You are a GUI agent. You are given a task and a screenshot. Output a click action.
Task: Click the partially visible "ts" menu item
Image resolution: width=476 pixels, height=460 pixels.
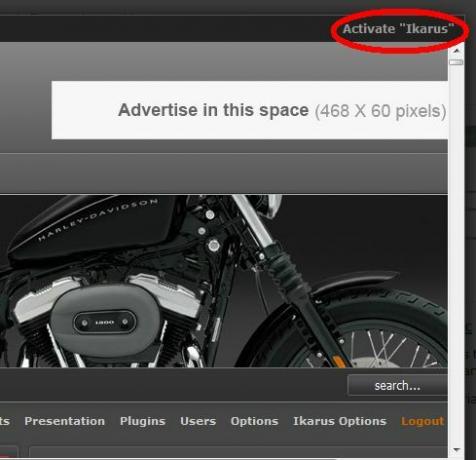5,421
